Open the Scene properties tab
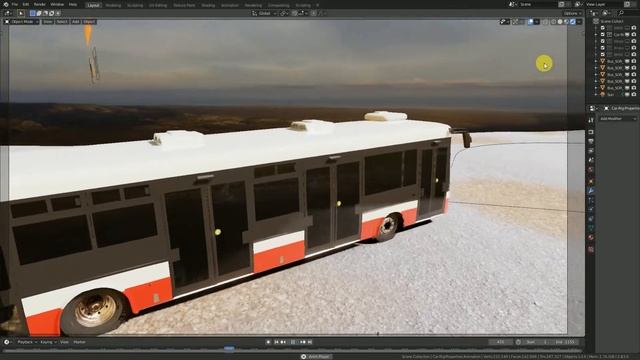640x360 pixels. point(591,160)
